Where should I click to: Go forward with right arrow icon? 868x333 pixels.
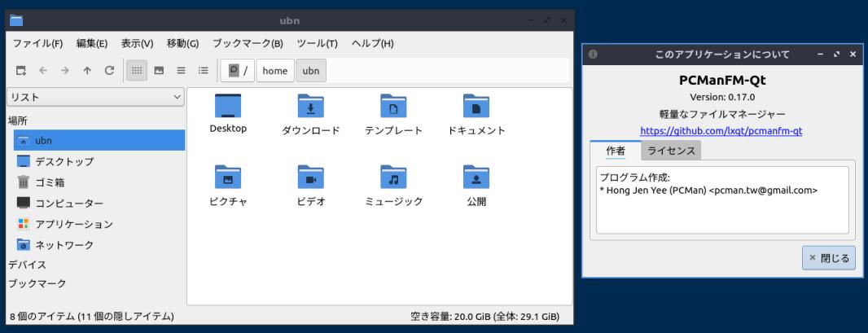pyautogui.click(x=65, y=70)
